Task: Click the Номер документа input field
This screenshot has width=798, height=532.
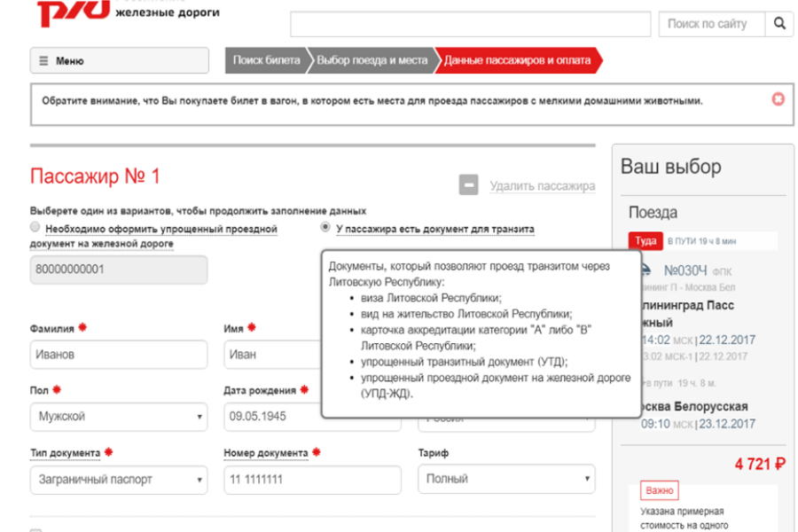Action: click(x=314, y=480)
